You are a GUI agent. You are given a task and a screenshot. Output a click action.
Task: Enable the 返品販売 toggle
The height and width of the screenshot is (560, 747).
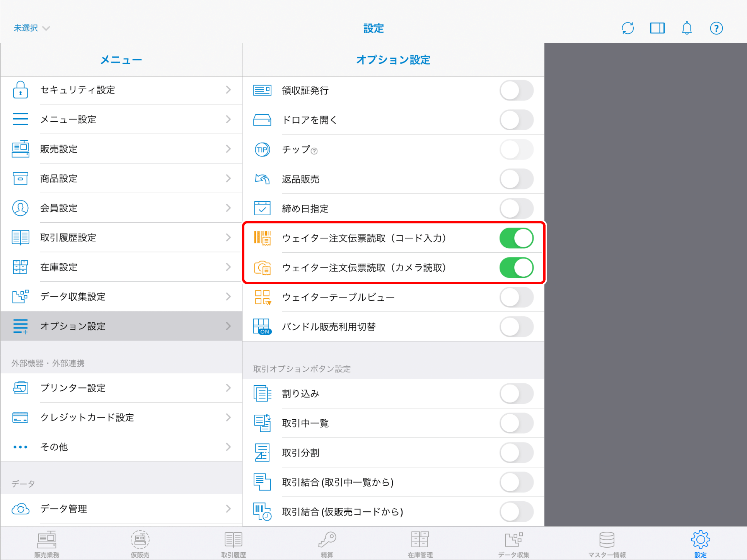tap(516, 179)
